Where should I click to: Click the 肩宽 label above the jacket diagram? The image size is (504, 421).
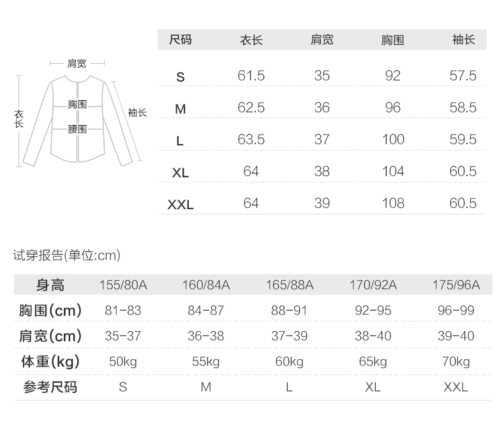(77, 63)
